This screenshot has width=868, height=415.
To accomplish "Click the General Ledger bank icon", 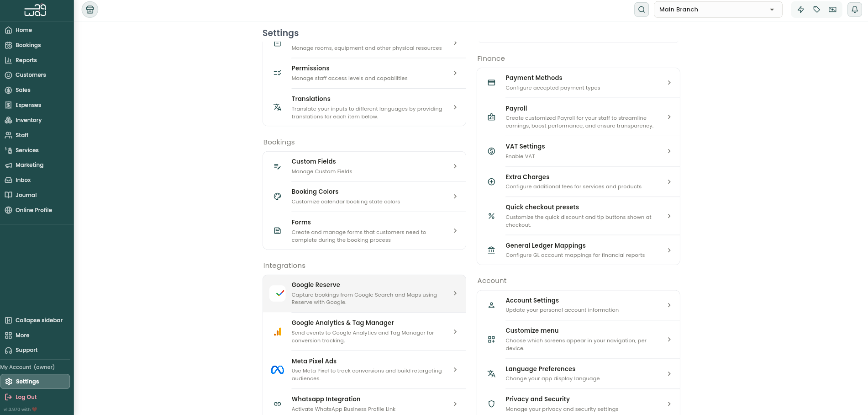I will [491, 250].
